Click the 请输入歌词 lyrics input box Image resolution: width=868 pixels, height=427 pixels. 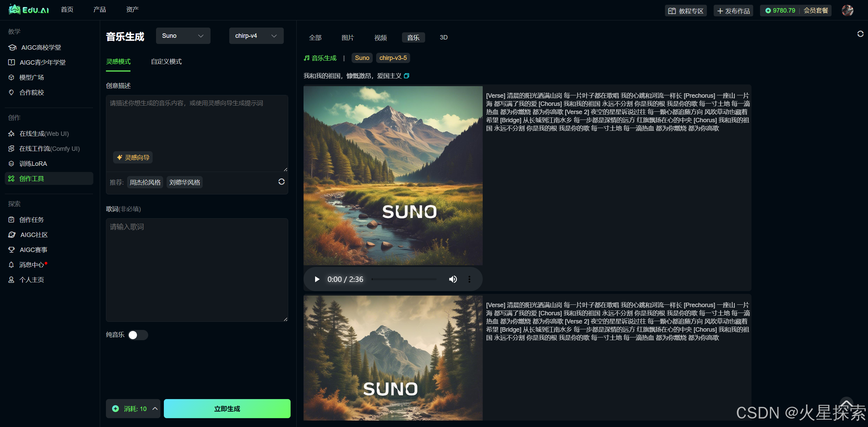tap(197, 270)
